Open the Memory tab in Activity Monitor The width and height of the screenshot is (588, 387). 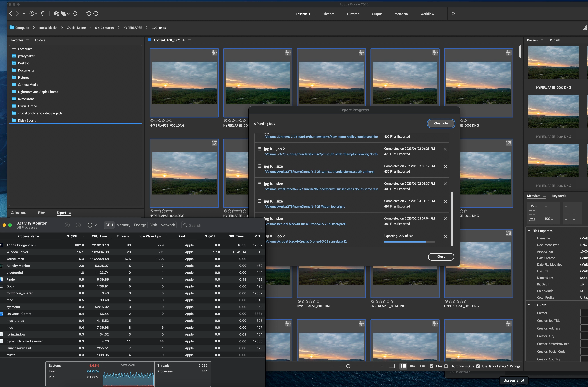pyautogui.click(x=123, y=225)
